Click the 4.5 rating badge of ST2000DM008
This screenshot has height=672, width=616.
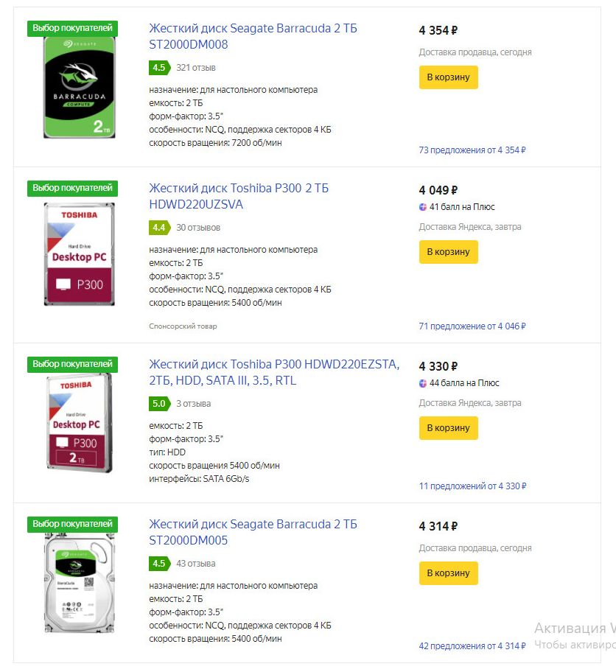(159, 68)
